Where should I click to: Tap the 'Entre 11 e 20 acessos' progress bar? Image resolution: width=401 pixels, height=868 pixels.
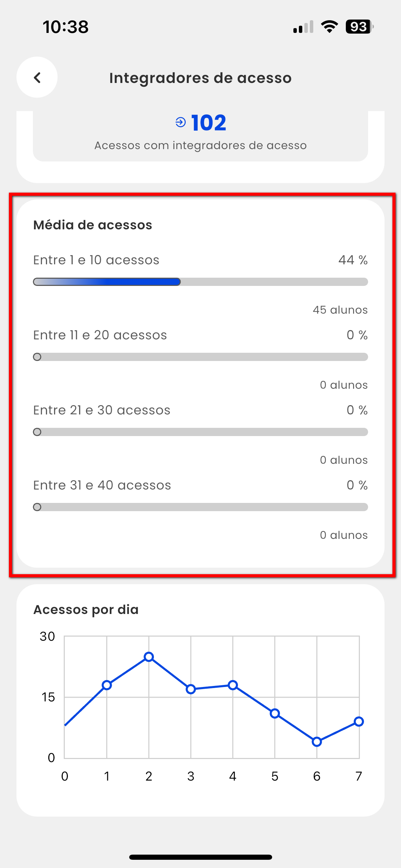click(x=200, y=357)
